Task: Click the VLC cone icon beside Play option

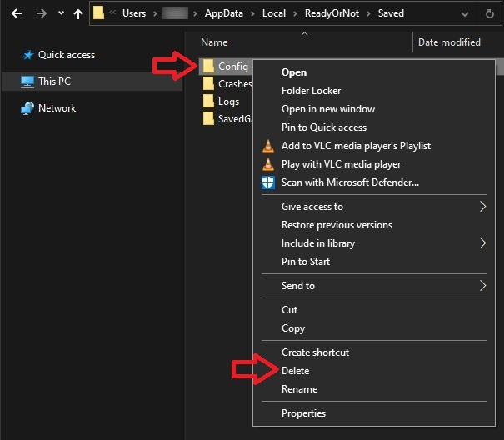Action: tap(267, 164)
